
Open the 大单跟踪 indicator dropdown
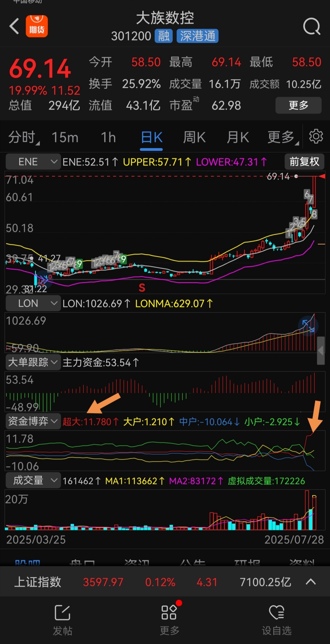click(x=33, y=362)
